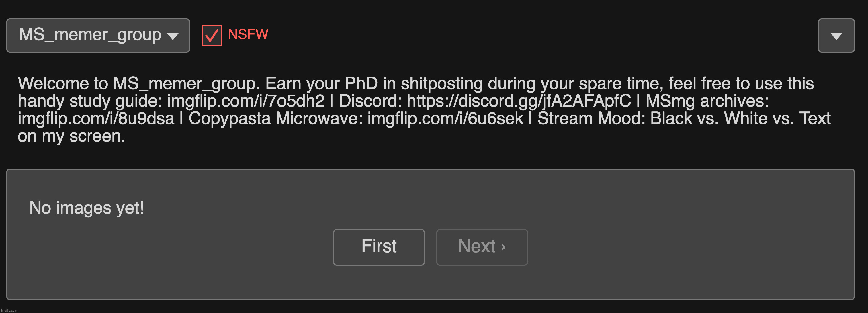Open the Copypasta Microwave link imgflip.com/i/6u6sek
Viewport: 868px width, 313px height.
click(x=445, y=119)
